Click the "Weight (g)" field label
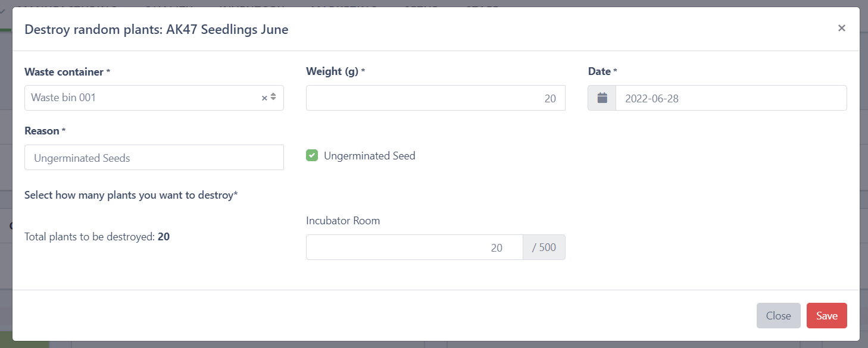This screenshot has height=348, width=868. pyautogui.click(x=332, y=71)
